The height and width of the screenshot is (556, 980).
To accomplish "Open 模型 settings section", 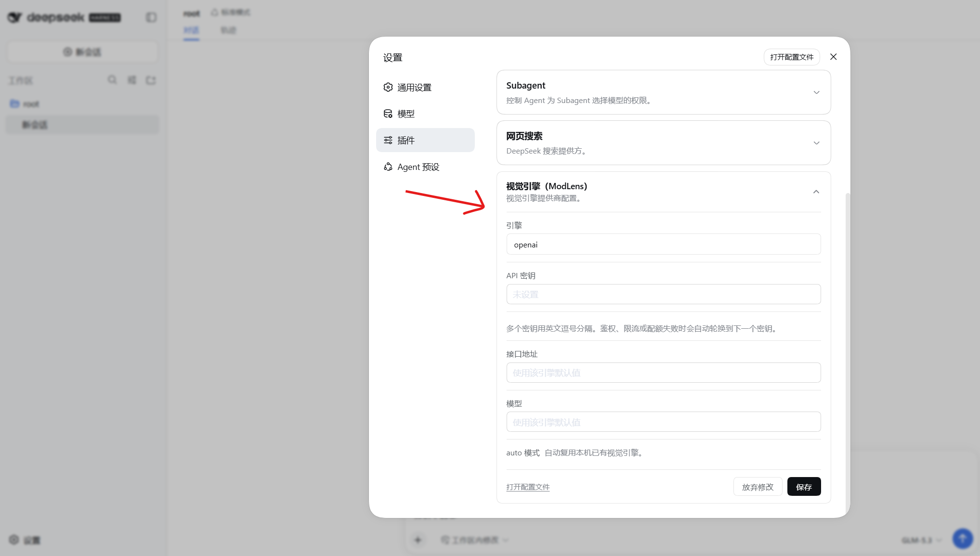I will [425, 114].
